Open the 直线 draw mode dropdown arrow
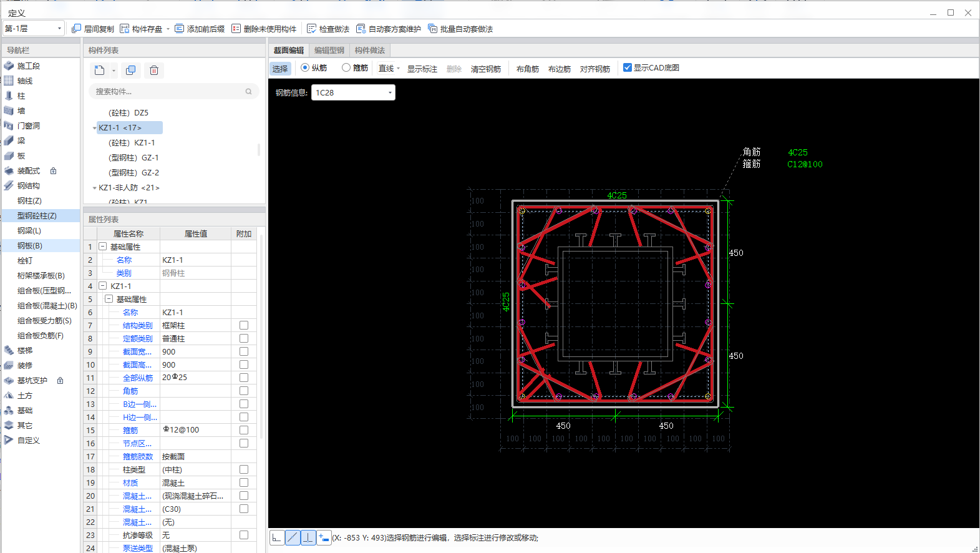This screenshot has width=980, height=553. (398, 68)
